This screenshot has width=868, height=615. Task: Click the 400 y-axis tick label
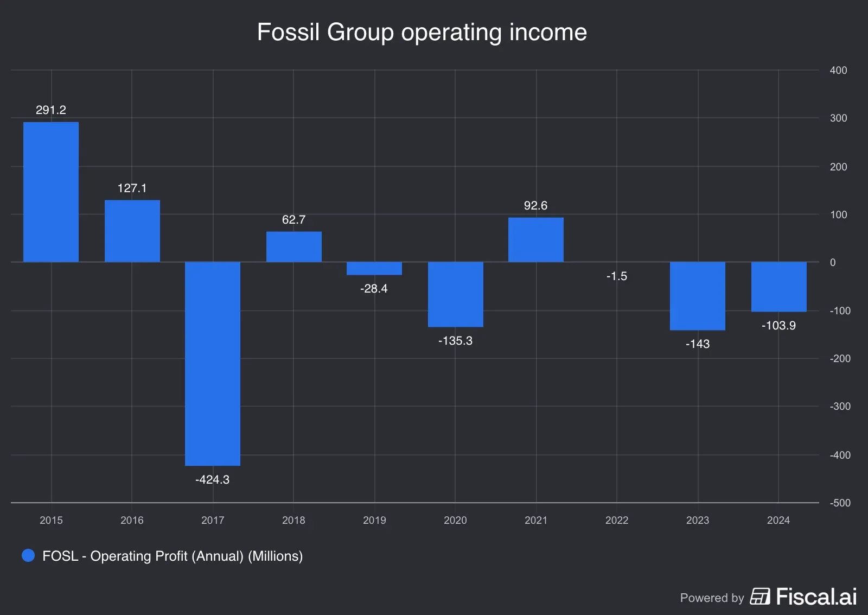tap(838, 70)
